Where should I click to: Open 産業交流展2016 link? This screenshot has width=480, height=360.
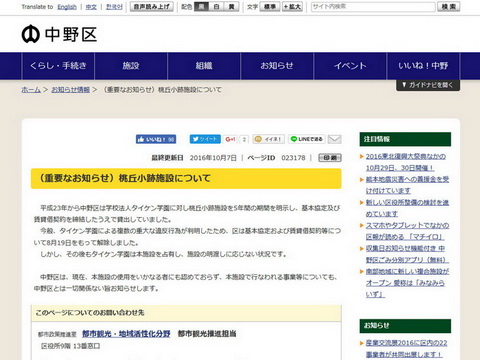[x=406, y=348]
